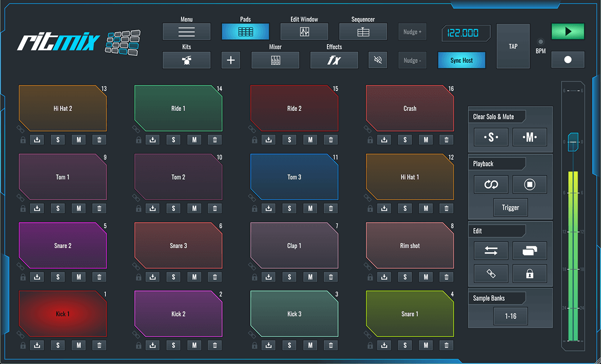Delete the Ride 1 pad sample with trash icon
This screenshot has height=364, width=601.
pyautogui.click(x=215, y=140)
